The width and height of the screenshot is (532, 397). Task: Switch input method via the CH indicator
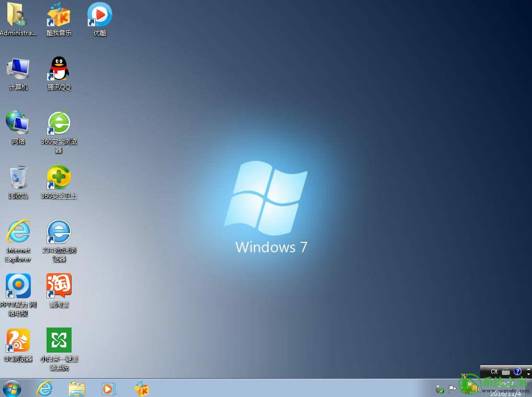pyautogui.click(x=494, y=371)
